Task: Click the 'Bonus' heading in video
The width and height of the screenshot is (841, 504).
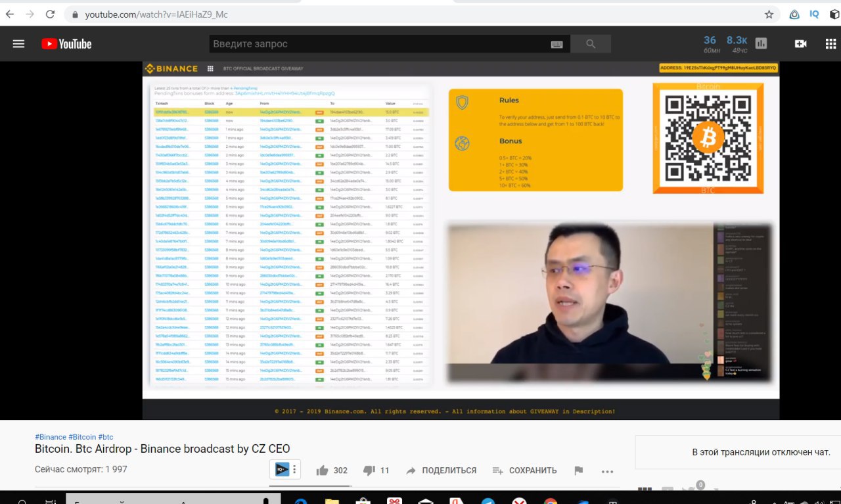Action: coord(511,141)
